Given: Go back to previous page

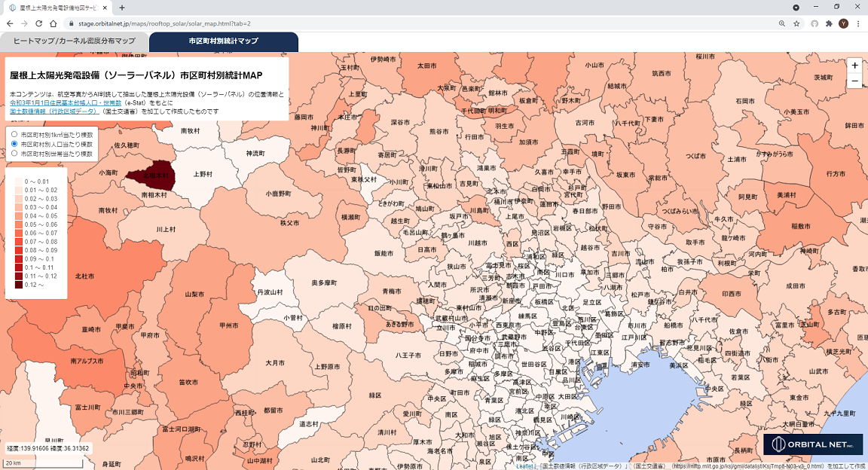Looking at the screenshot, I should click(x=10, y=23).
